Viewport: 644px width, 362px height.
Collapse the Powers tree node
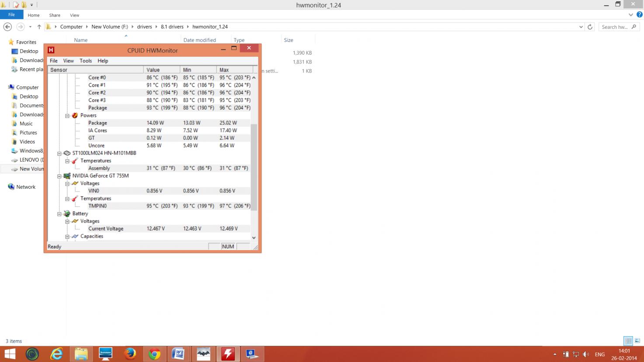[67, 116]
